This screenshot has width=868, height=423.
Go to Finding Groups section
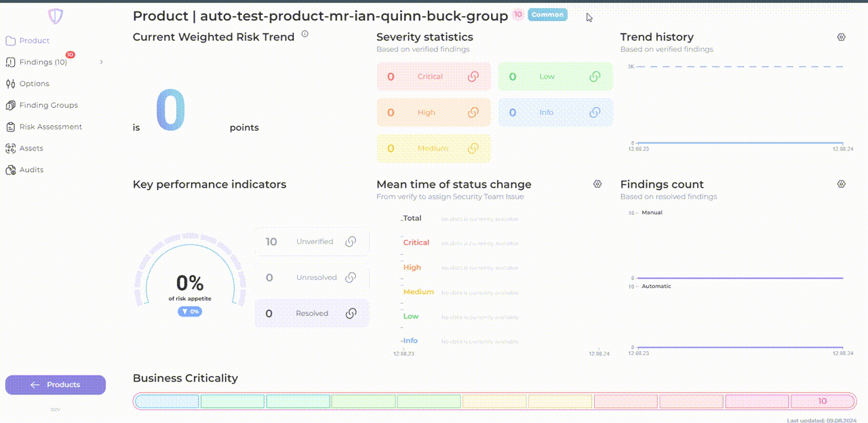[x=48, y=105]
